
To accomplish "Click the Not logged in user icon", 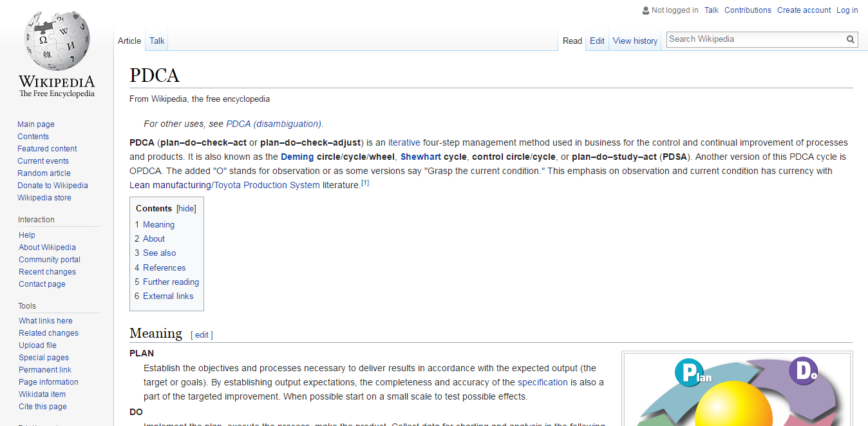I will (646, 10).
